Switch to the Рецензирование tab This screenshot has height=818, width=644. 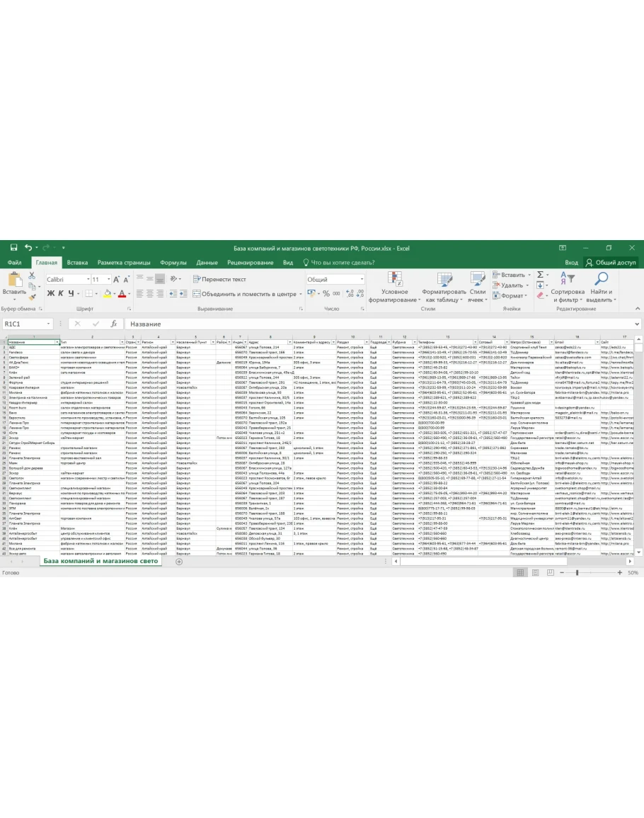pyautogui.click(x=251, y=263)
